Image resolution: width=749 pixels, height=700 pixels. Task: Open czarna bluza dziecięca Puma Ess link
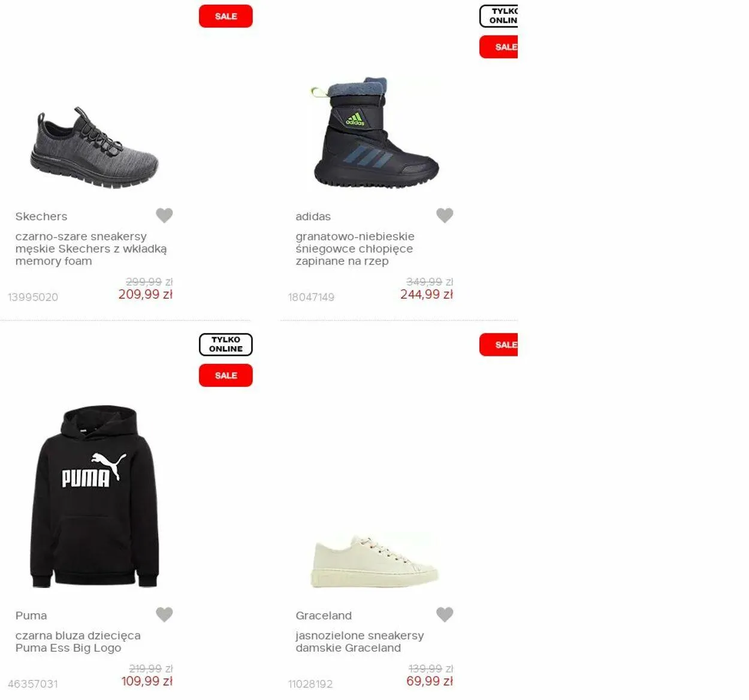[78, 641]
